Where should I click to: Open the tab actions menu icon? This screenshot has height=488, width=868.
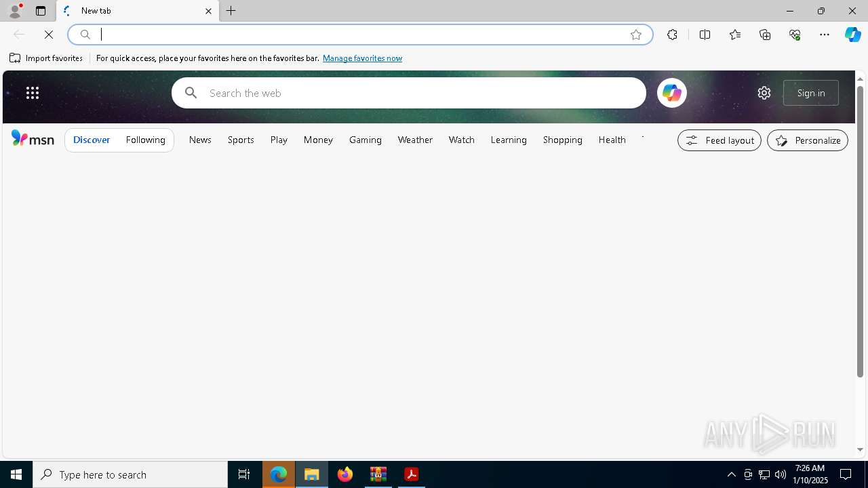[41, 11]
